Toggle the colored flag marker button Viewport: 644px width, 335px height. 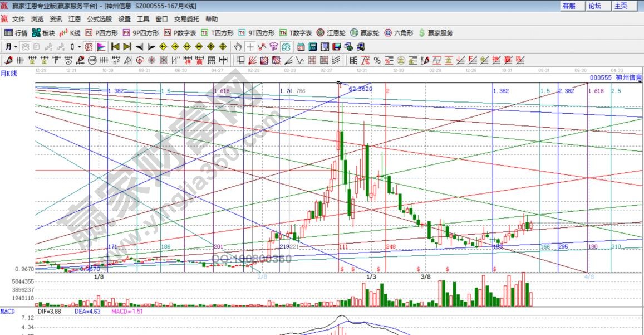[x=101, y=47]
